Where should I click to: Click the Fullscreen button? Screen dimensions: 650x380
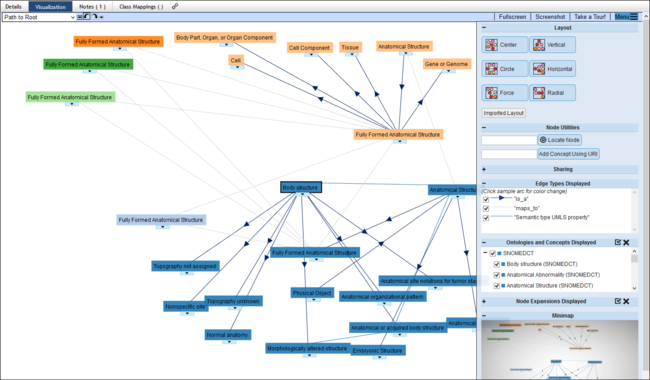tap(512, 17)
